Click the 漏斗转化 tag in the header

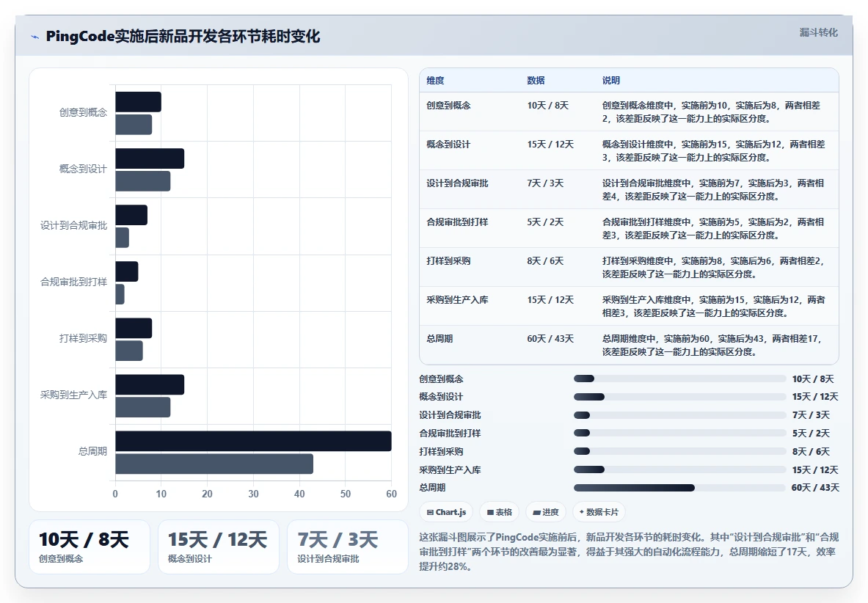tap(818, 32)
